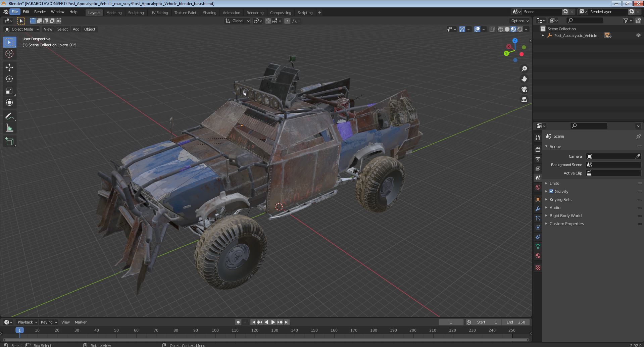Hide Post_Apocalyptic_Vehicle with eye icon
Image resolution: width=644 pixels, height=347 pixels.
[x=638, y=35]
